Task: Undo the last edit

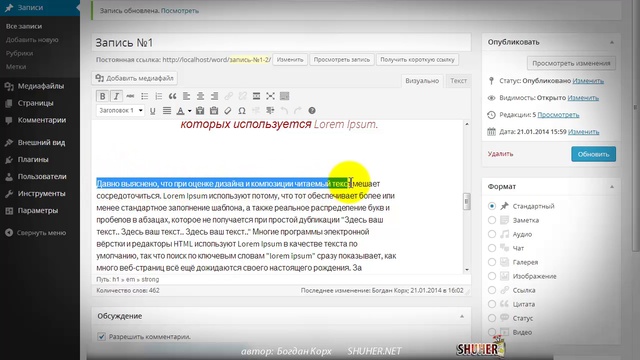Action: pyautogui.click(x=284, y=111)
